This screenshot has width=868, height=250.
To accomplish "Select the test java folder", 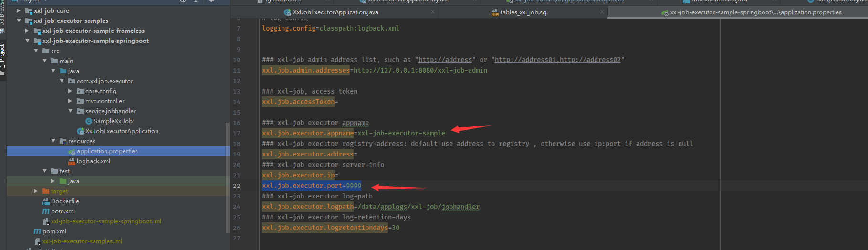I will 73,181.
